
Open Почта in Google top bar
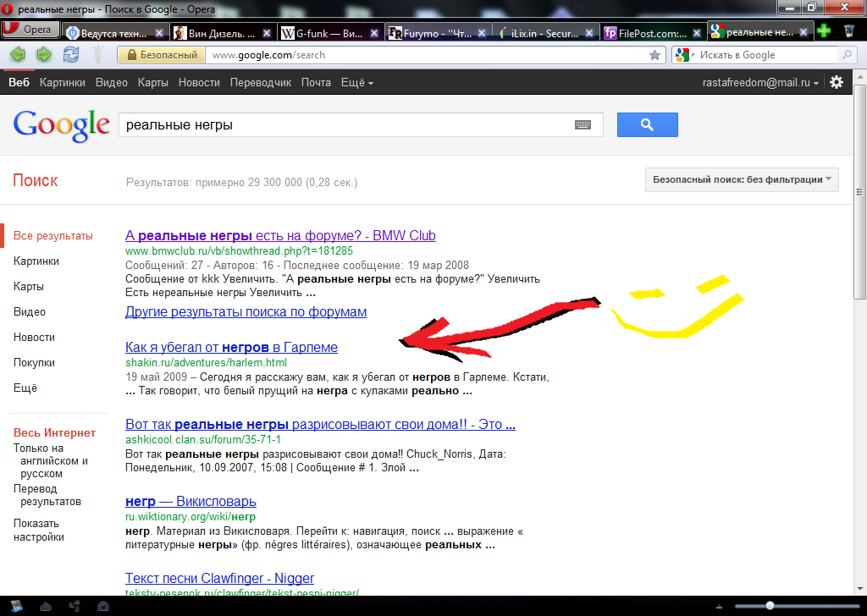pos(317,82)
